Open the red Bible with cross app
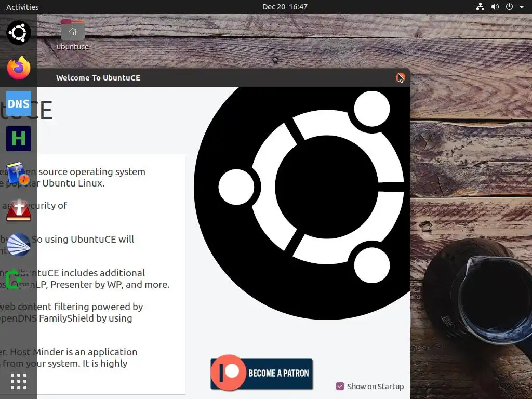The height and width of the screenshot is (399, 532). (19, 210)
